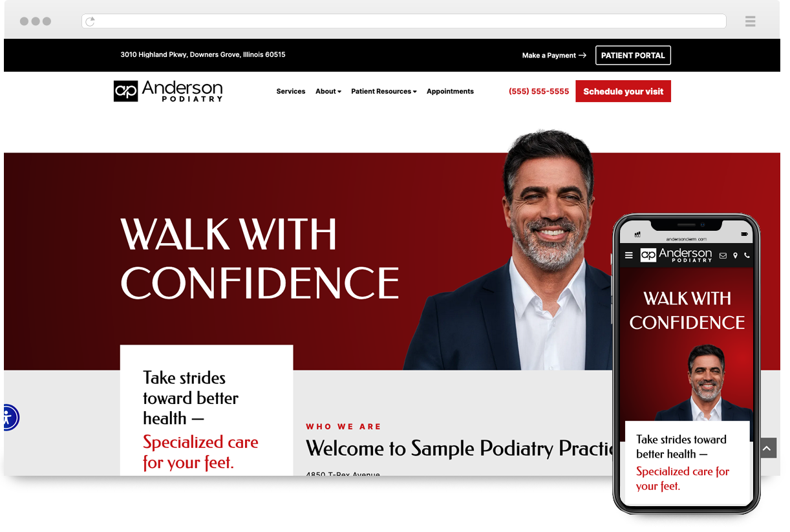This screenshot has width=790, height=532.
Task: Tap the mobile location pin icon
Action: (x=735, y=255)
